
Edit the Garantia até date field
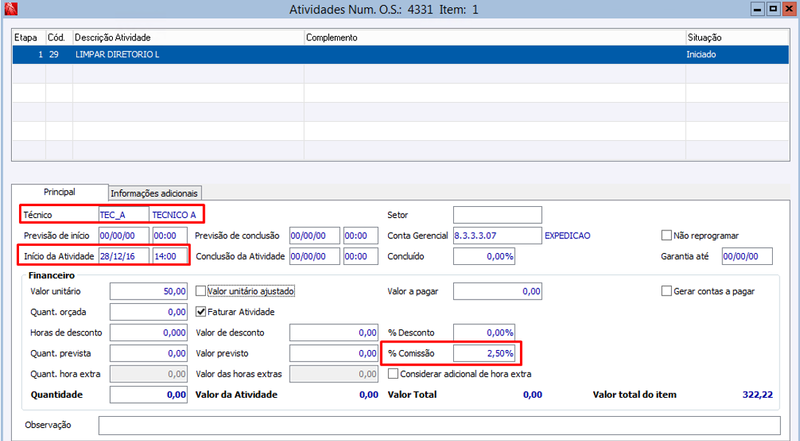[x=747, y=256]
